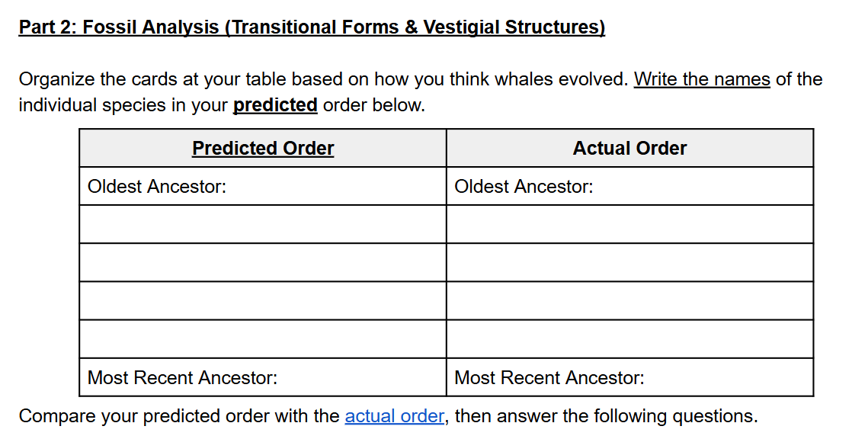
Task: Click the Part 2: Fossil Analysis heading
Action: click(312, 27)
